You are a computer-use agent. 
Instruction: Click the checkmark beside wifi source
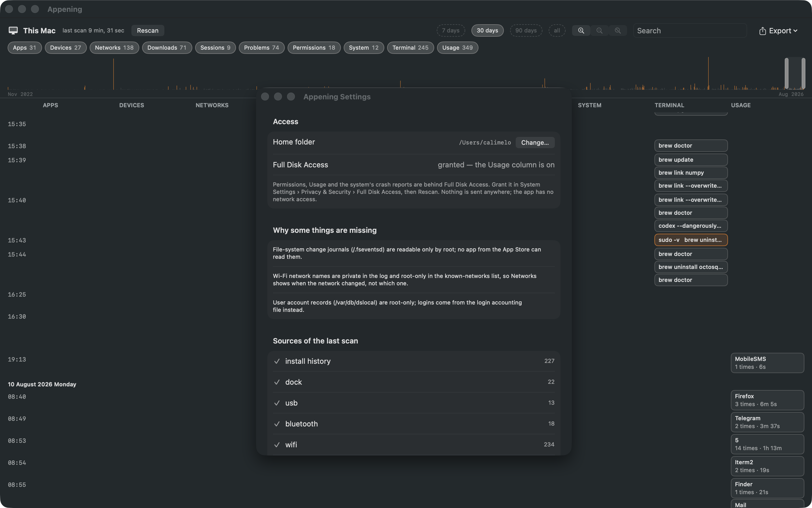click(277, 444)
